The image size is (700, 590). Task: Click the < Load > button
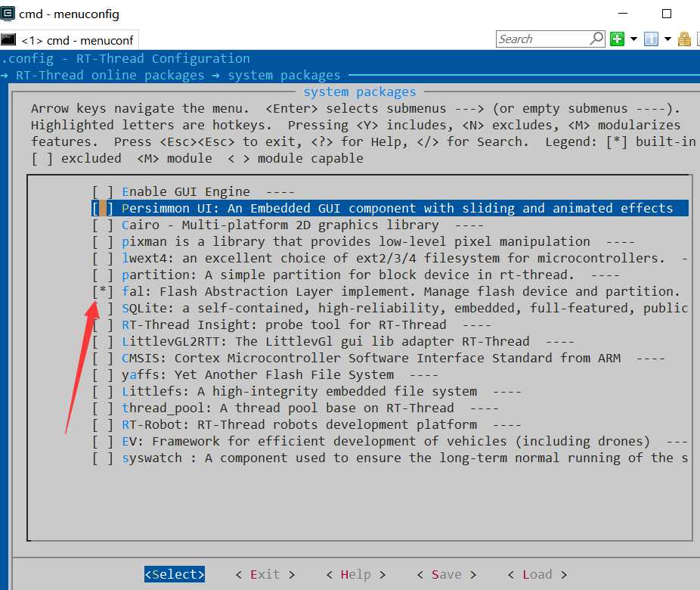coord(537,574)
